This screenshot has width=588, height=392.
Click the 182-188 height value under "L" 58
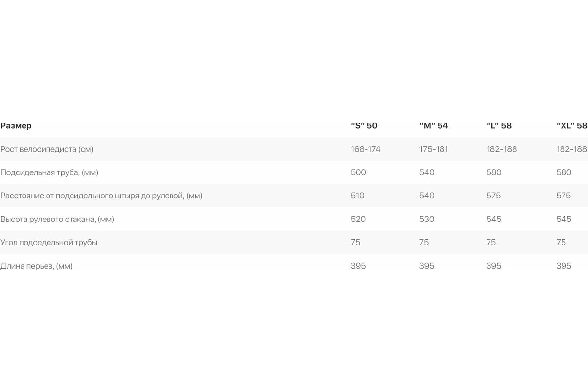[502, 149]
